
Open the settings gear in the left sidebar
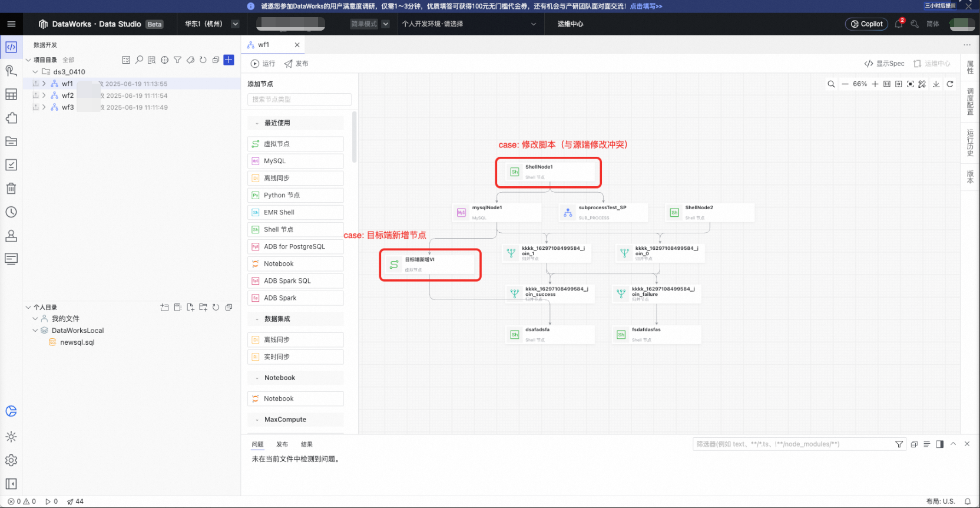click(11, 460)
